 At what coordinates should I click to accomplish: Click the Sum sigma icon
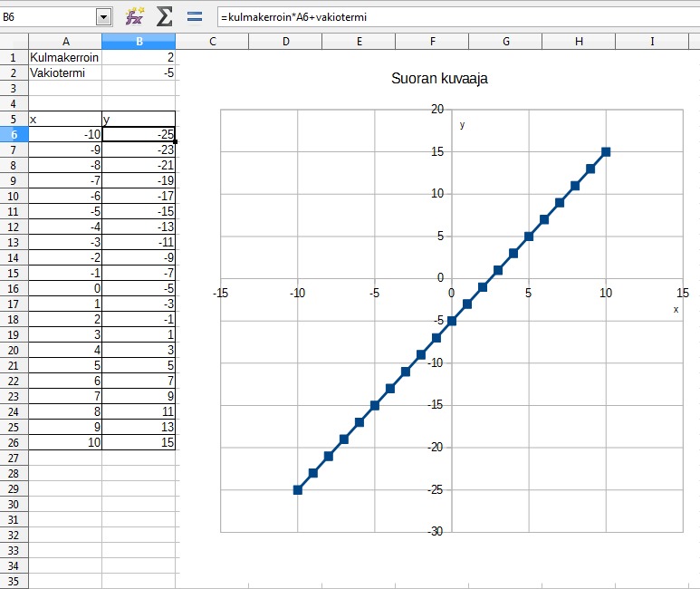(x=164, y=17)
